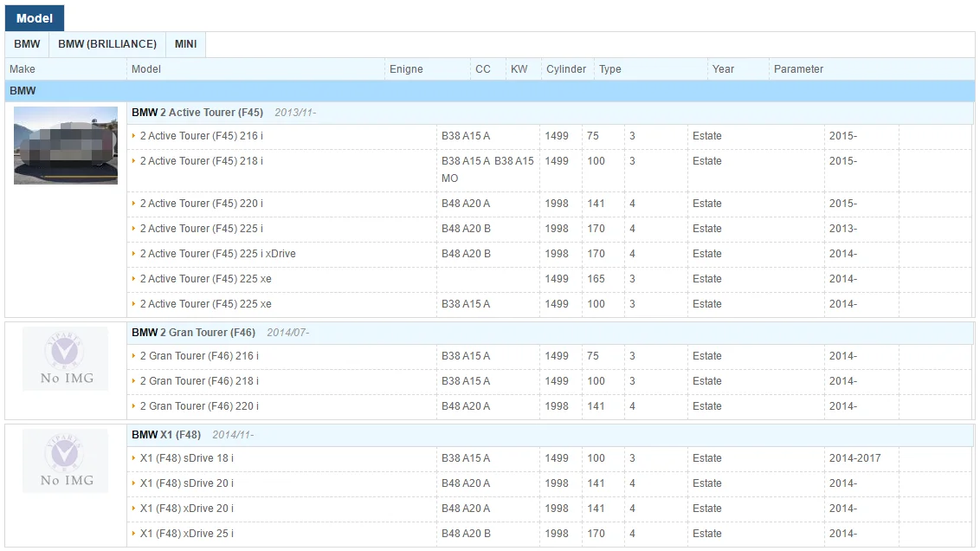Open X1 (F48) xDrive 20 i link
The width and height of the screenshot is (980, 551).
click(186, 508)
